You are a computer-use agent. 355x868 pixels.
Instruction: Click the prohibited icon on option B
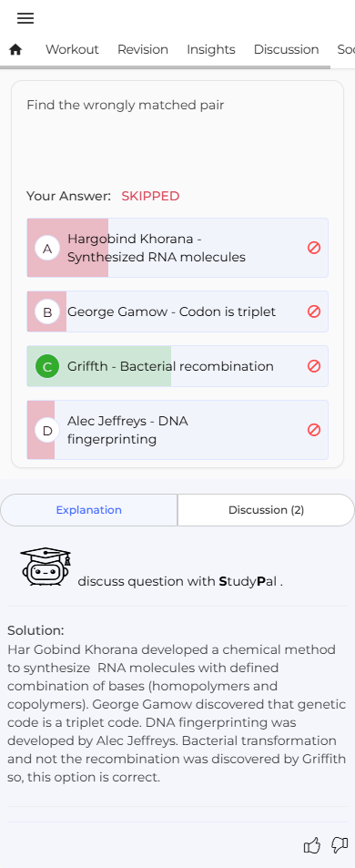pyautogui.click(x=314, y=311)
